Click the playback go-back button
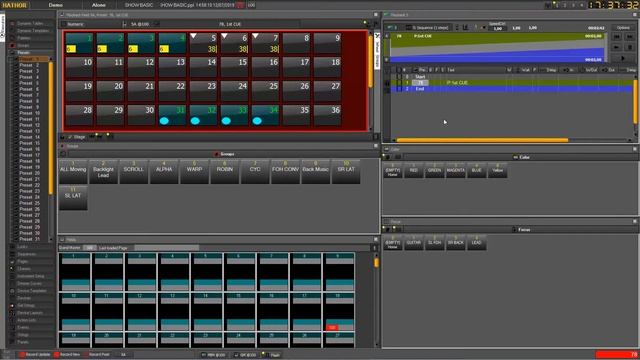Image resolution: width=640 pixels, height=360 pixels. (x=617, y=47)
